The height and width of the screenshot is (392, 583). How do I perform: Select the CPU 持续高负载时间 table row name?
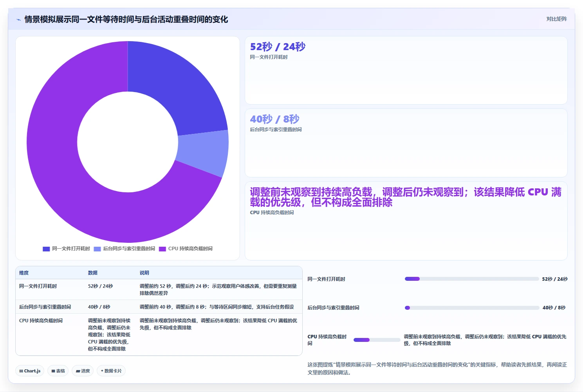pos(41,321)
